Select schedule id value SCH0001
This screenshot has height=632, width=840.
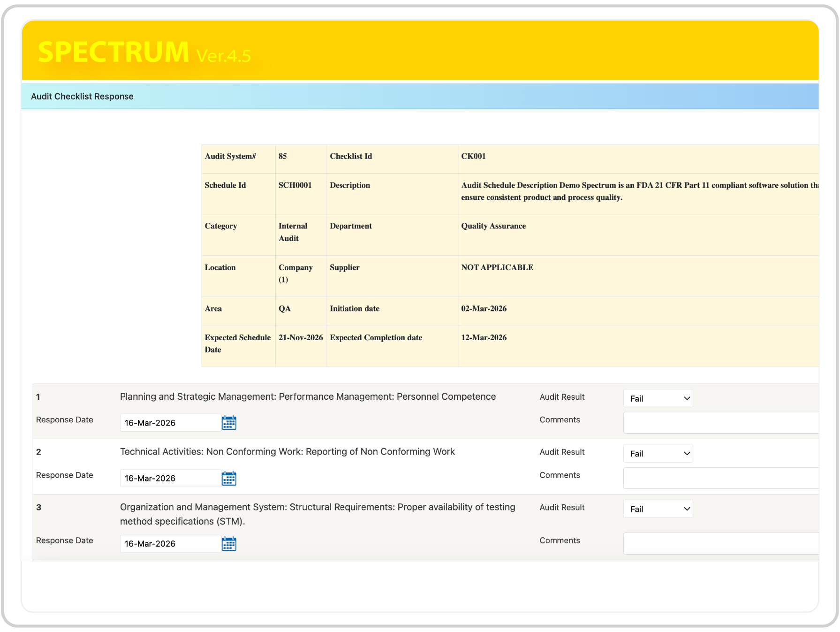[295, 185]
